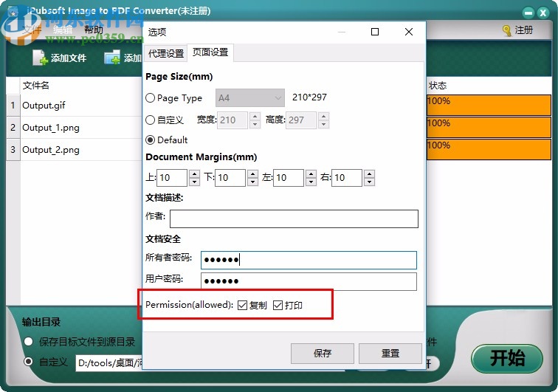Click the output directory path field
Image resolution: width=558 pixels, height=392 pixels.
pyautogui.click(x=109, y=362)
